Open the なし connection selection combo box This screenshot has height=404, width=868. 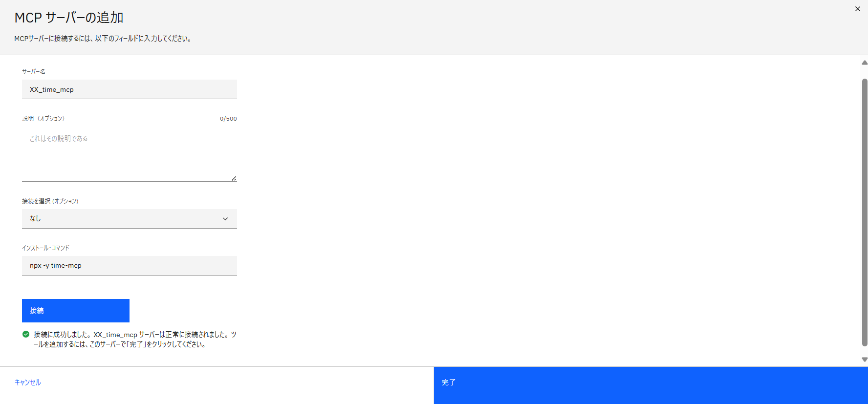122,219
